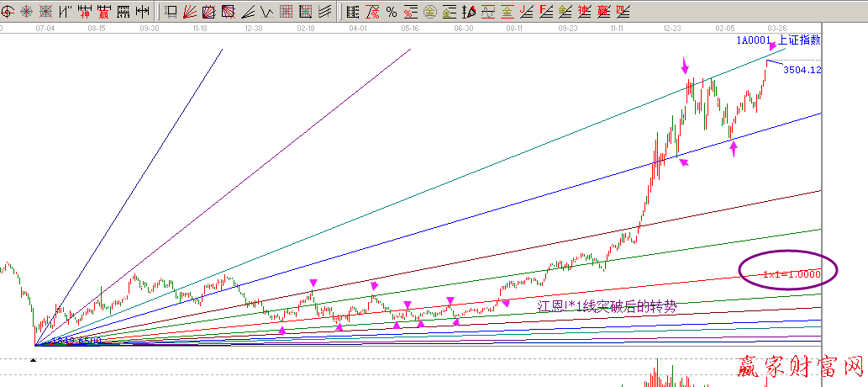Click the 3504.12 price label

click(801, 70)
